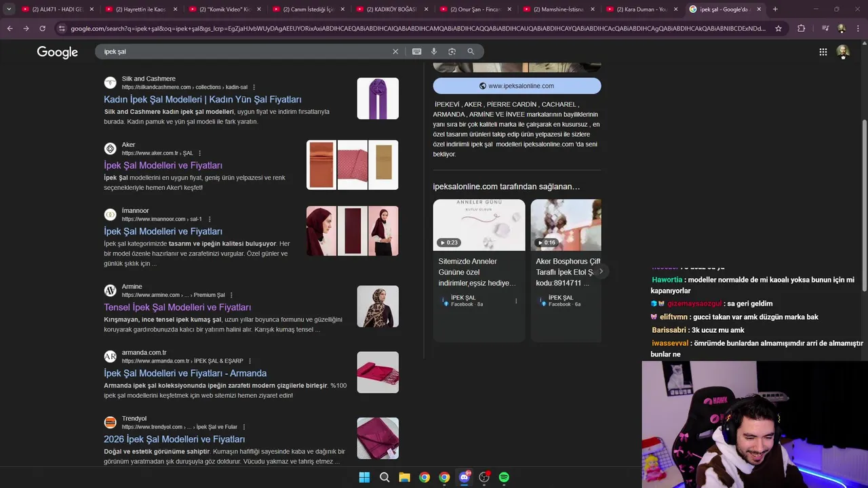Click the orange Aker shawl thumbnail
The image size is (868, 488).
pos(321,165)
